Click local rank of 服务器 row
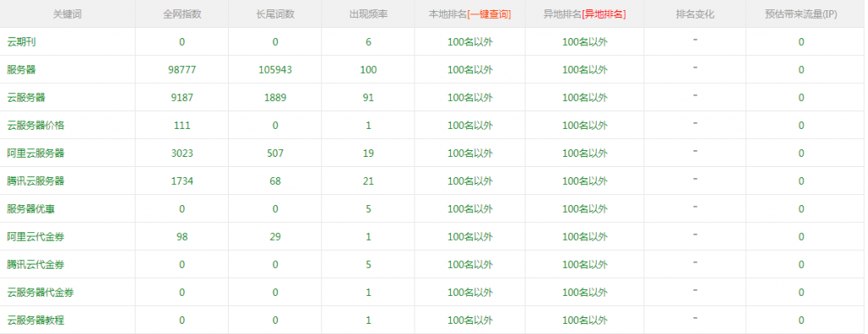The width and height of the screenshot is (868, 334). click(470, 70)
